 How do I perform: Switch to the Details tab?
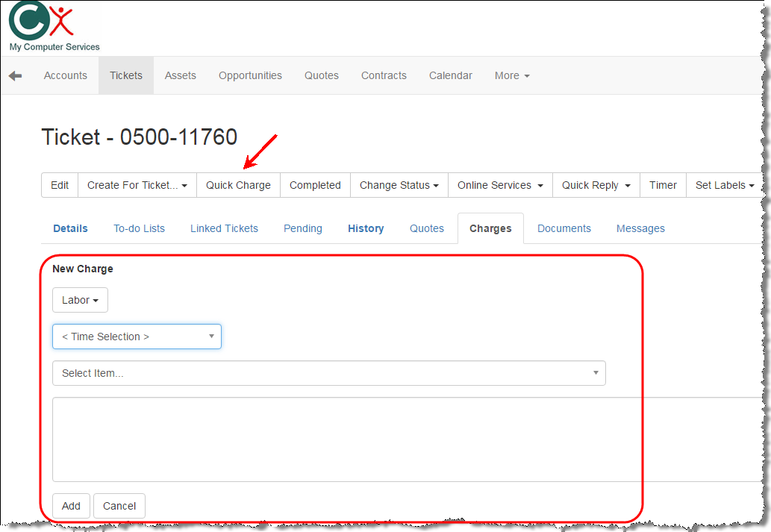click(x=70, y=229)
